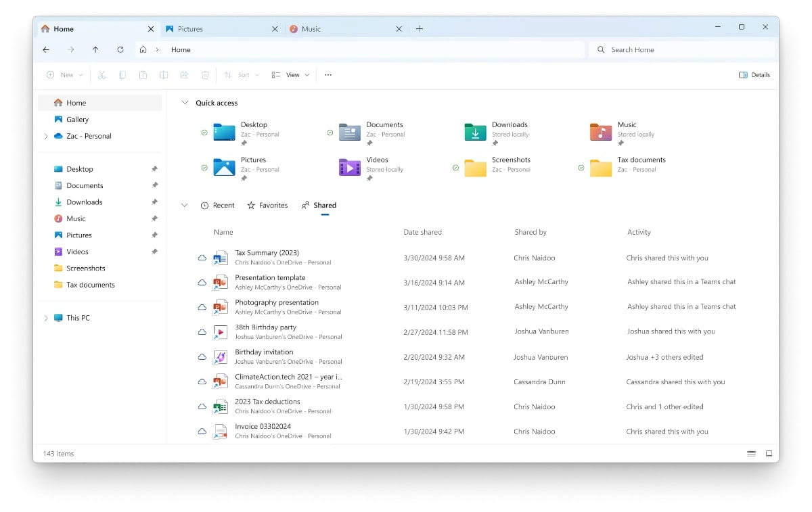This screenshot has height=512, width=812.
Task: Unpin Downloads in the navigation pane
Action: [154, 202]
